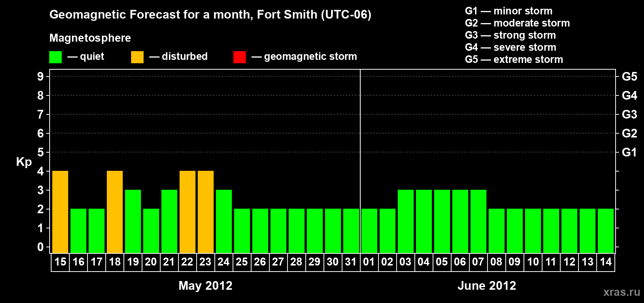Click the May 2012 month label
Image resolution: width=644 pixels, height=303 pixels.
click(x=205, y=286)
